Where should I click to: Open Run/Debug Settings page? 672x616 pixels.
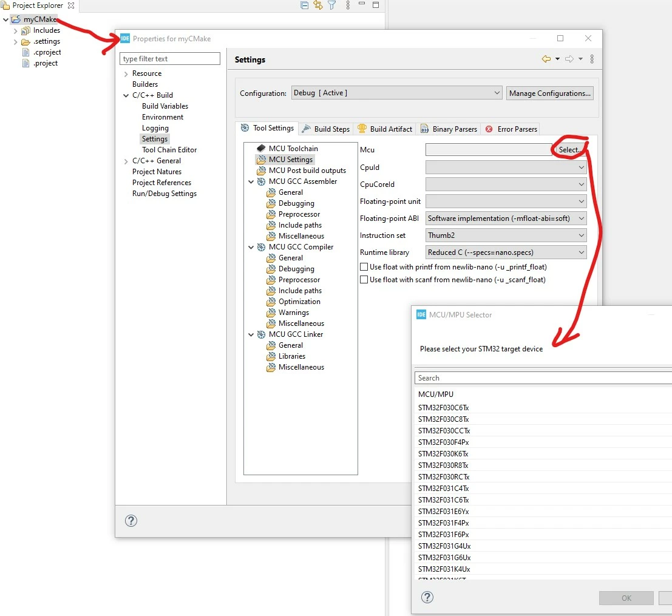coord(164,194)
